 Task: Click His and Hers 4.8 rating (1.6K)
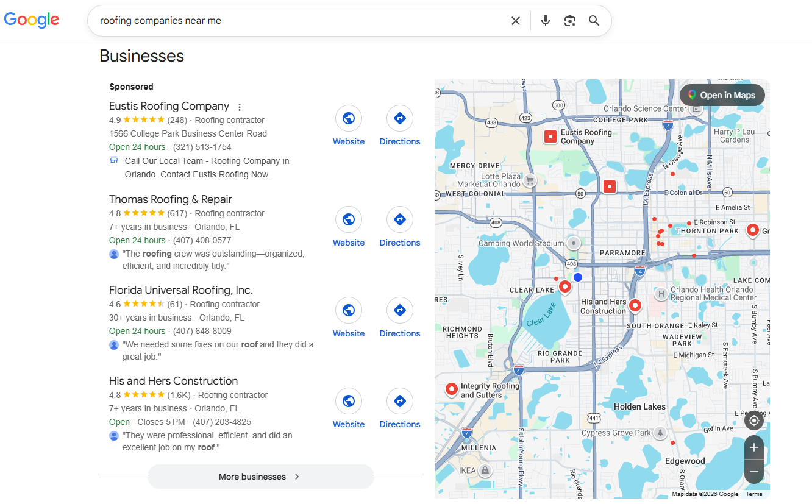150,395
